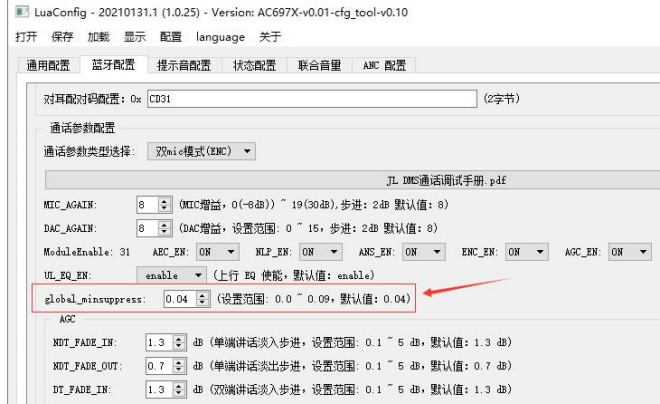The width and height of the screenshot is (660, 404).
Task: Decrease NDT_FADE_OUT with down arrow
Action: (x=179, y=370)
